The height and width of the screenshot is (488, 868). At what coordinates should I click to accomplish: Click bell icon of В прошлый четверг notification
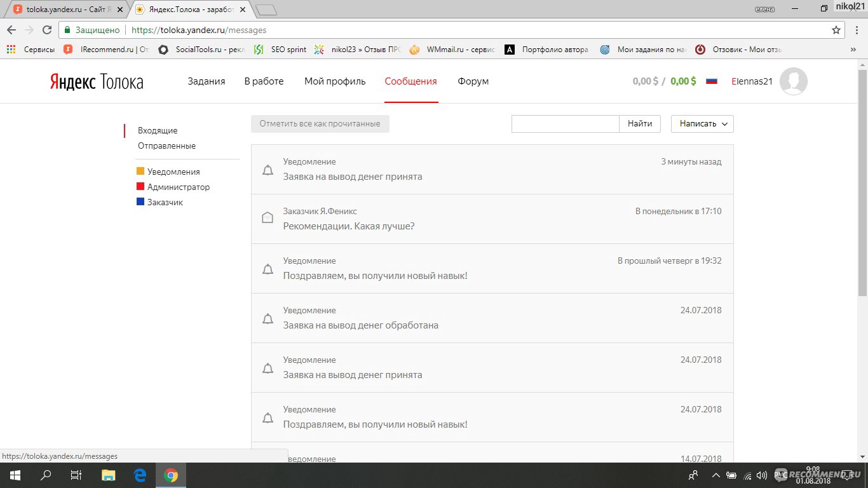pyautogui.click(x=268, y=269)
